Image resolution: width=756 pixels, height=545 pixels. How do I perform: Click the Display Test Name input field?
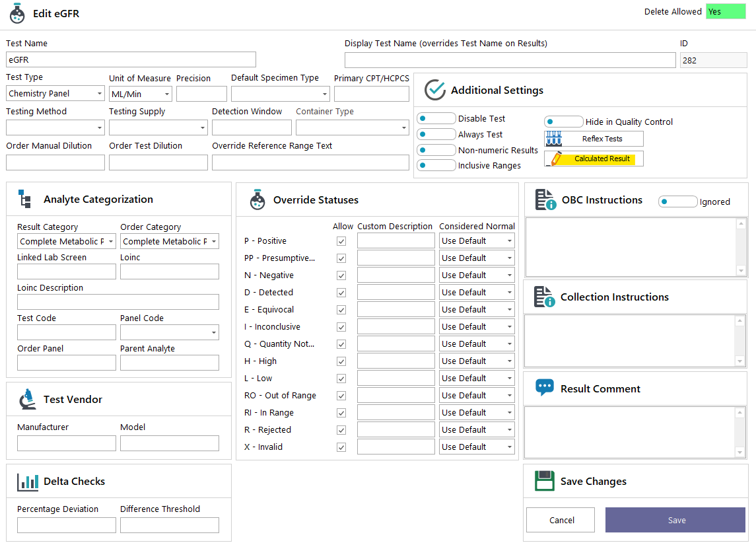(510, 60)
